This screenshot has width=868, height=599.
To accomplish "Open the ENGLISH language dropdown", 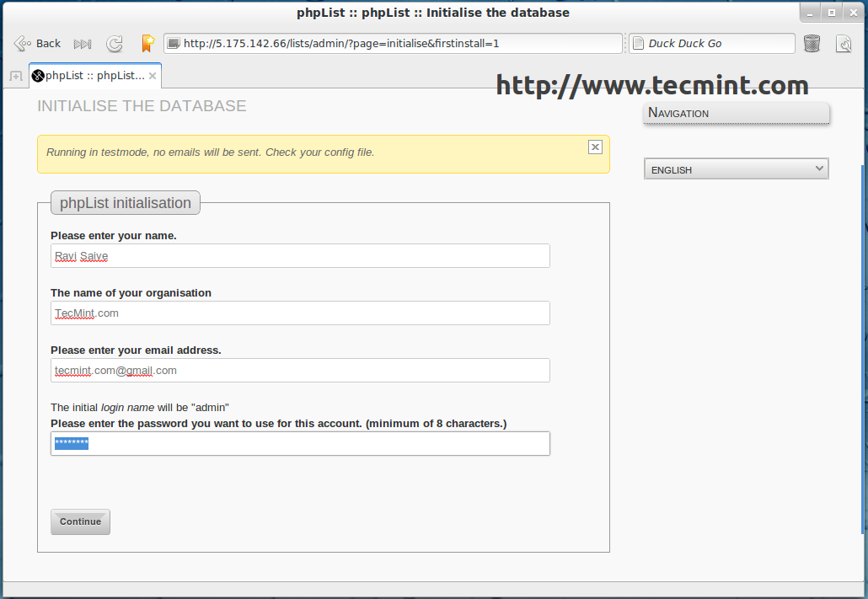I will [737, 168].
